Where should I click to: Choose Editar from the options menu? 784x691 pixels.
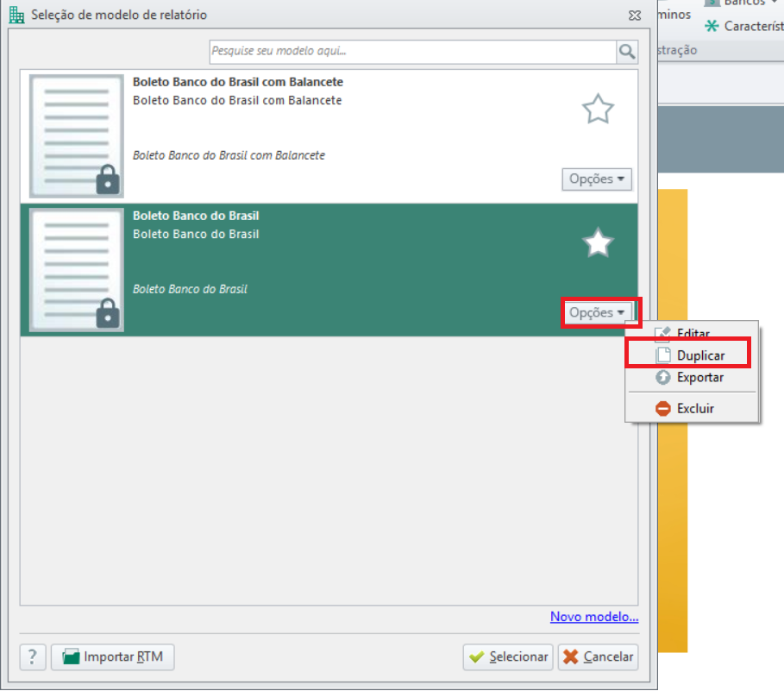click(x=692, y=332)
